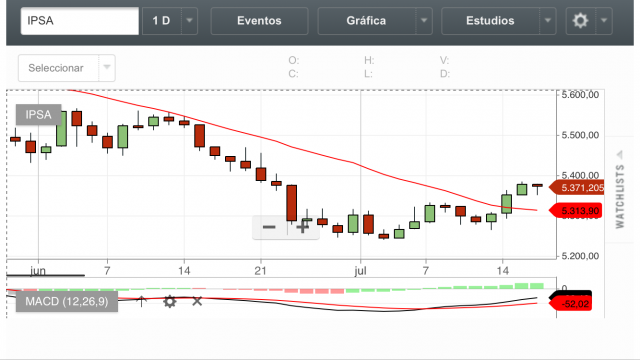This screenshot has height=360, width=640.
Task: Click the chart zoom out minus button
Action: point(269,227)
